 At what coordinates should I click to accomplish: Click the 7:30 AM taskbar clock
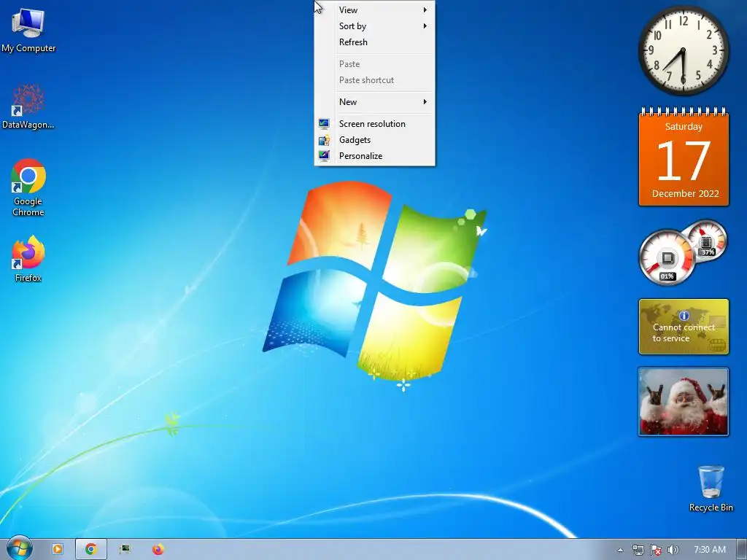pos(709,550)
